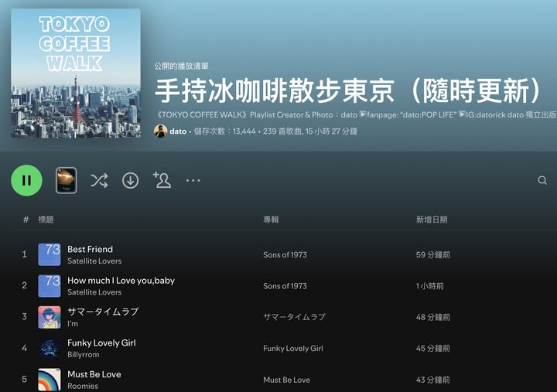Click the サマータイムラブ track album art
557x392 pixels.
coord(50,317)
